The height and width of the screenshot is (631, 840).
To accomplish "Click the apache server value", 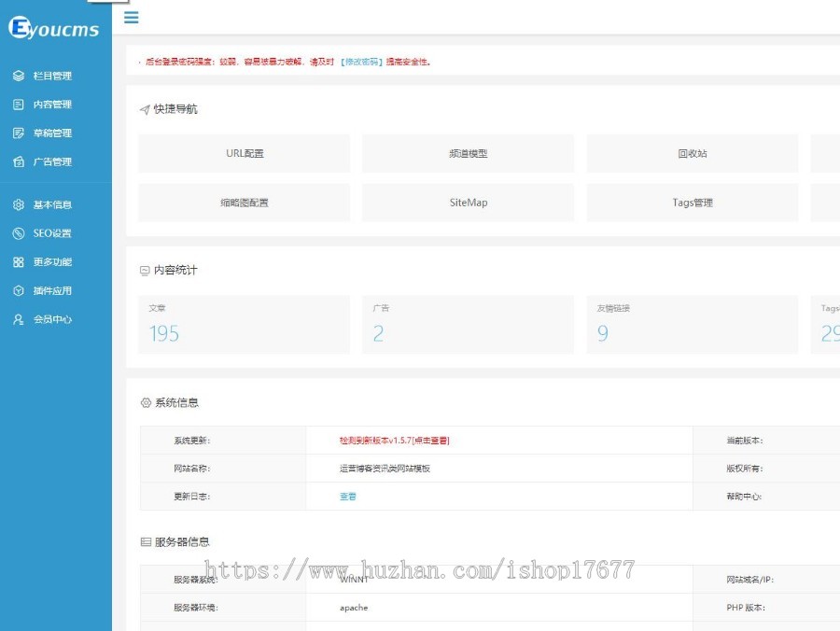I will [x=354, y=608].
